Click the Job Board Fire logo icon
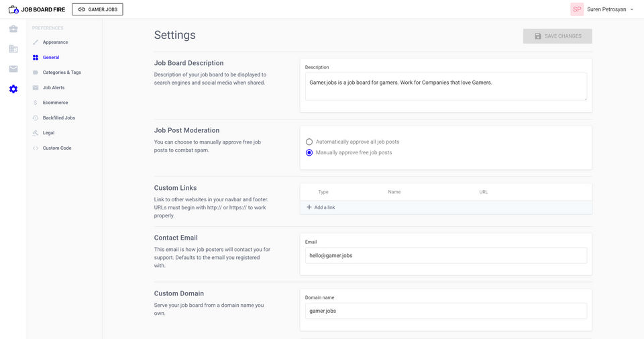644x339 pixels. pyautogui.click(x=13, y=9)
